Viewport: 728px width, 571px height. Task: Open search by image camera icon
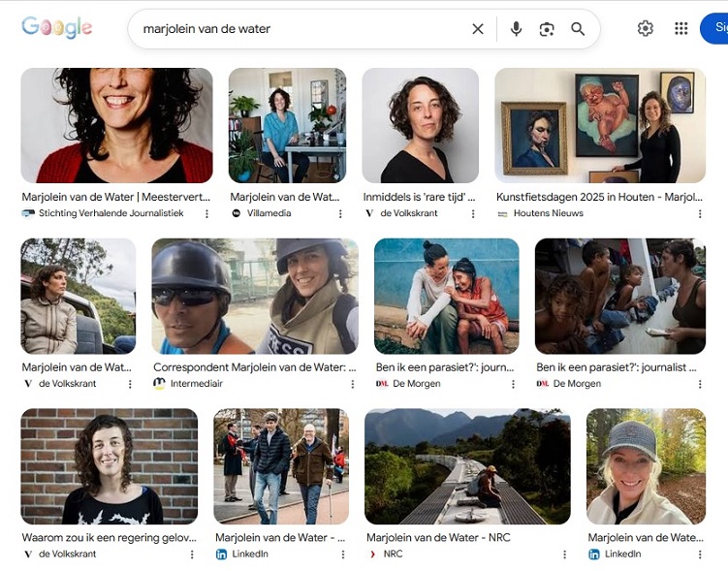point(547,29)
